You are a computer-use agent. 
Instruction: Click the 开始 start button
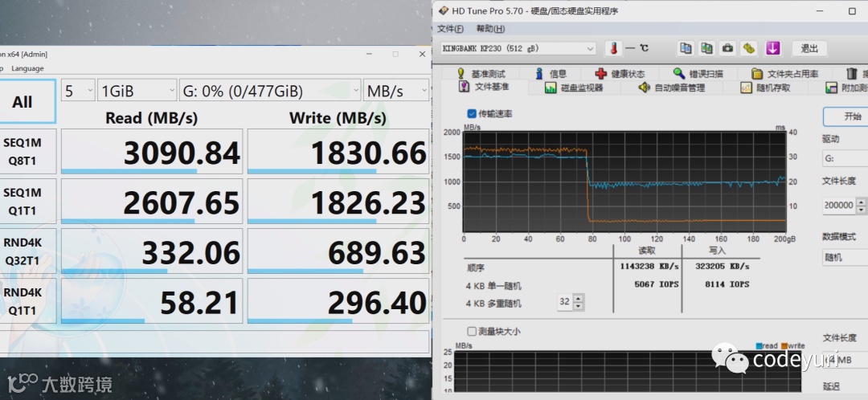click(846, 116)
